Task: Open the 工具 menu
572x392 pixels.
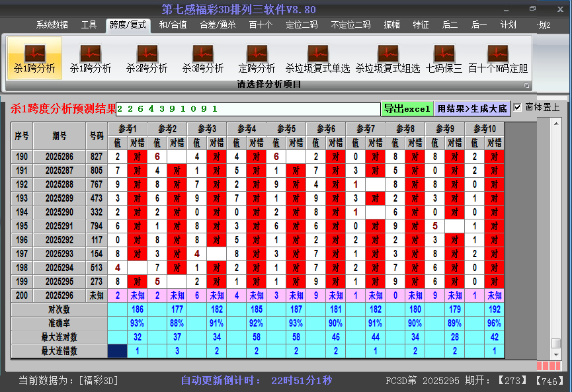Action: click(89, 24)
